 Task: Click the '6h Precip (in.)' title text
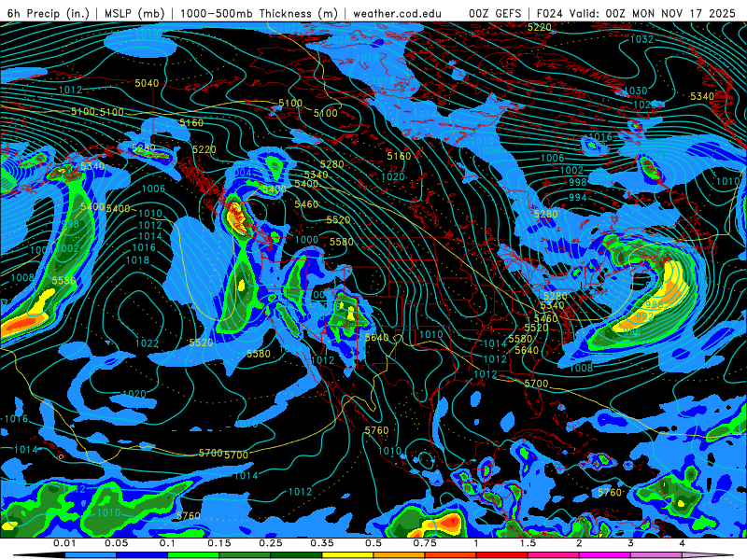49,13
